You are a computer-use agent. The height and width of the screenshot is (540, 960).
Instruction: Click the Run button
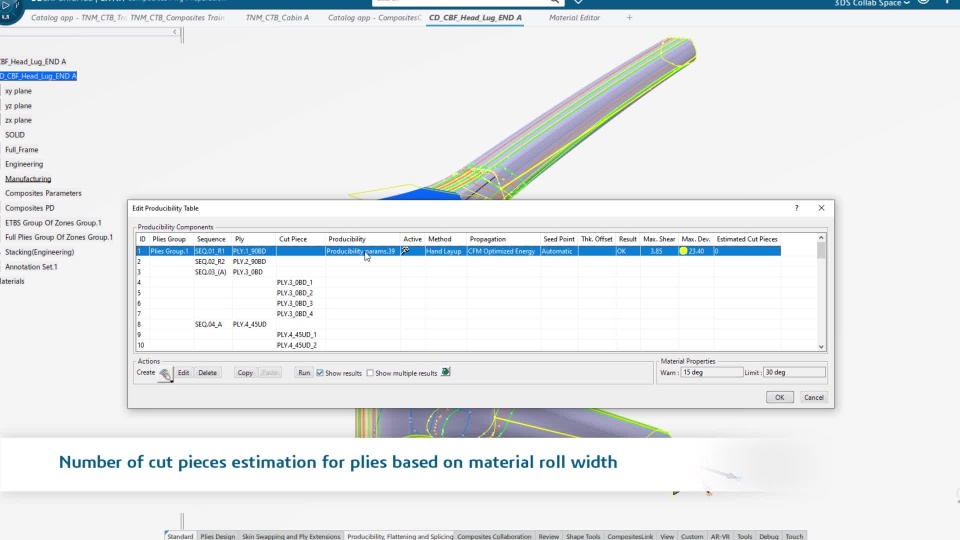(304, 373)
